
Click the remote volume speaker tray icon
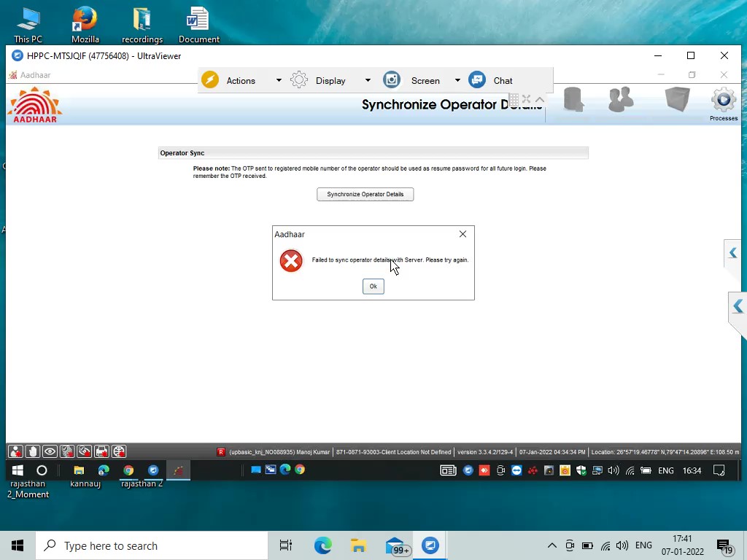click(613, 470)
